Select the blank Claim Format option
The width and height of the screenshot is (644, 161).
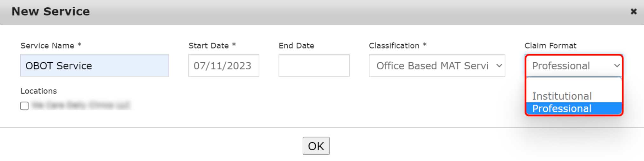(x=574, y=85)
